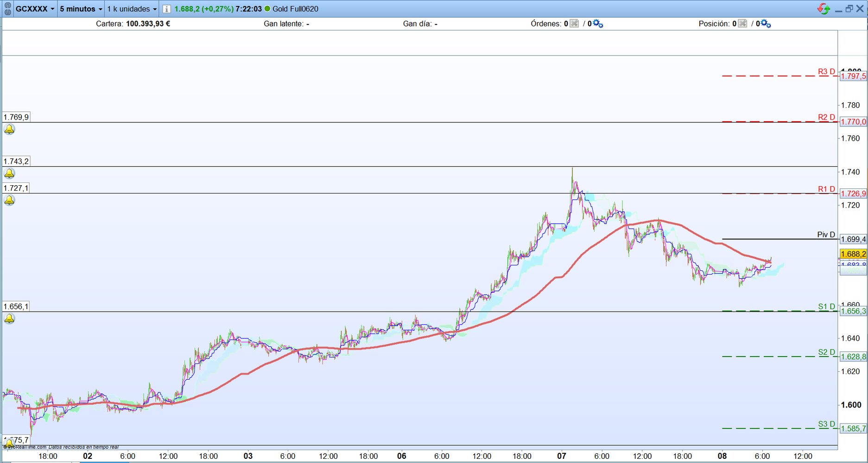Click the alert bell under 1.769,9
868x463 pixels.
click(9, 129)
